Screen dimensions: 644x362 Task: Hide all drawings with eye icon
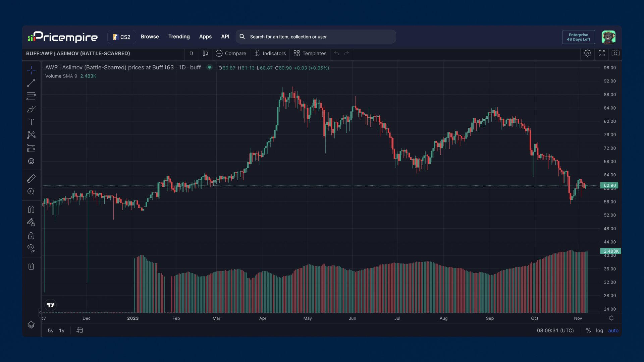coord(31,248)
